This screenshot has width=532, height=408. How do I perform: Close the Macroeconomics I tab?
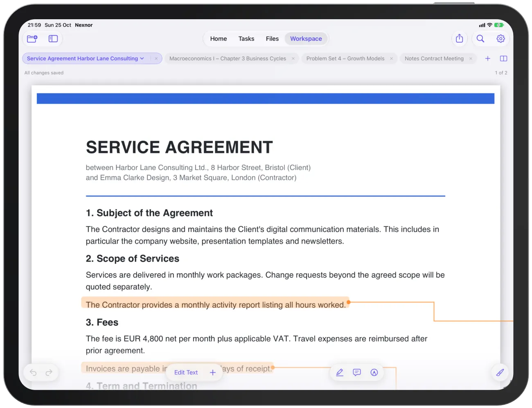click(293, 58)
